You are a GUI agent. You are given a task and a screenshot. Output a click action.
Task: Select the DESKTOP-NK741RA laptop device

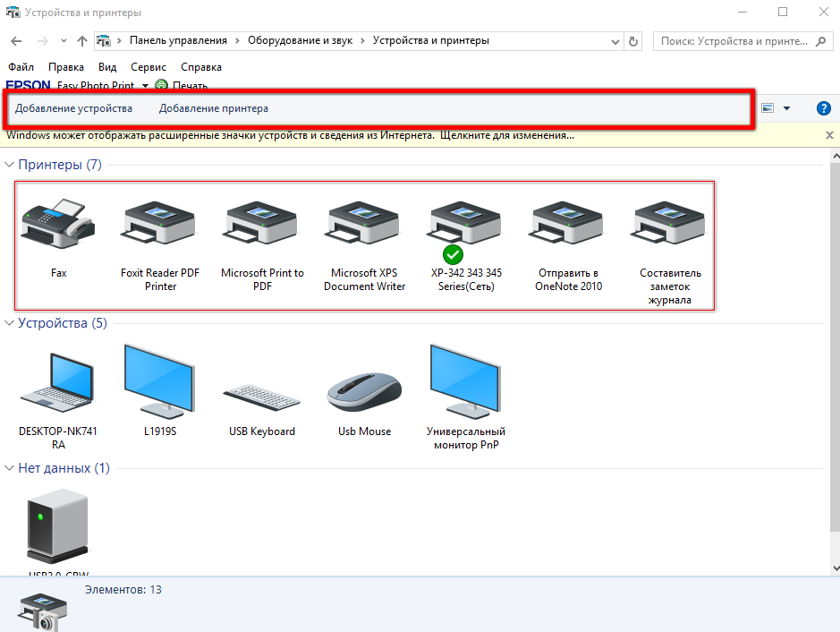point(58,383)
